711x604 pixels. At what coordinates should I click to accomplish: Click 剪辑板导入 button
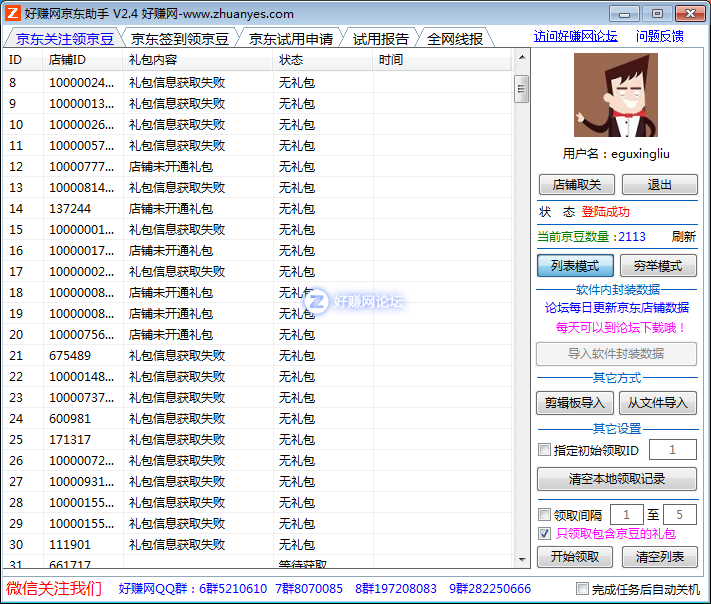575,403
